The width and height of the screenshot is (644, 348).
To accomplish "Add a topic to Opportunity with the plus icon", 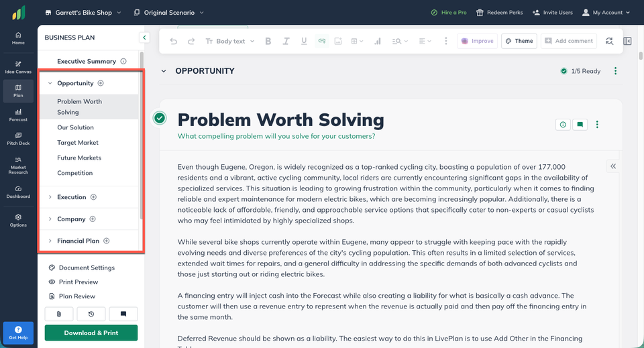I will (101, 83).
